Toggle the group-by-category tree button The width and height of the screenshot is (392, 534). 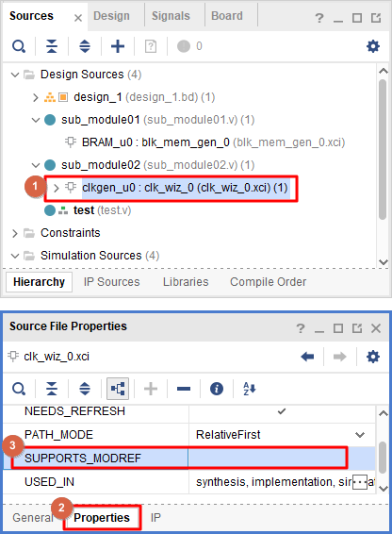click(118, 389)
